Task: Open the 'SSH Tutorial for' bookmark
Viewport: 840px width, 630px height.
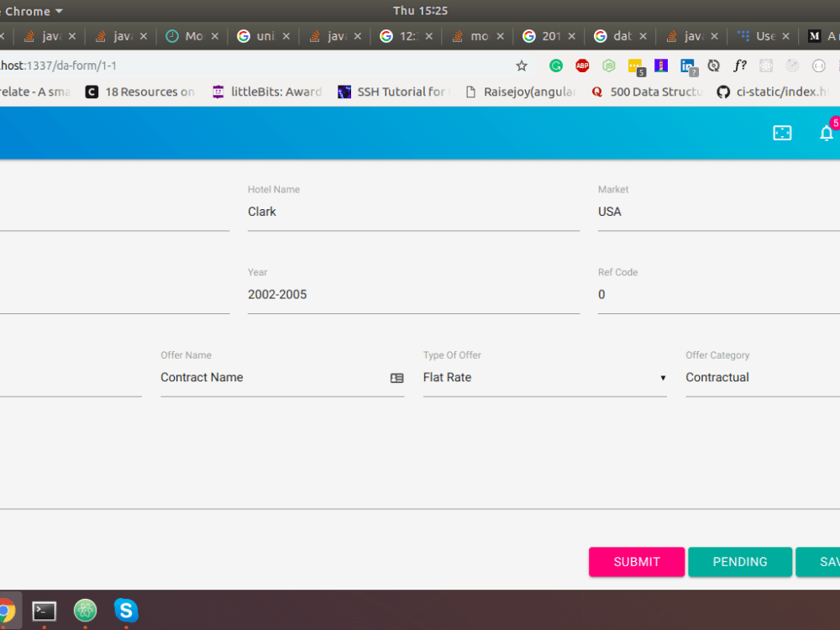Action: click(393, 92)
